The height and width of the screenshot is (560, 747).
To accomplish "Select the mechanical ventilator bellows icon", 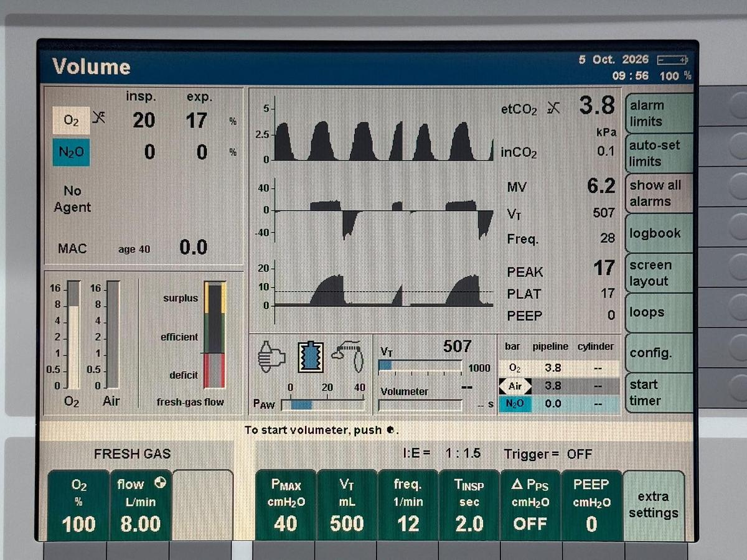I will [310, 357].
